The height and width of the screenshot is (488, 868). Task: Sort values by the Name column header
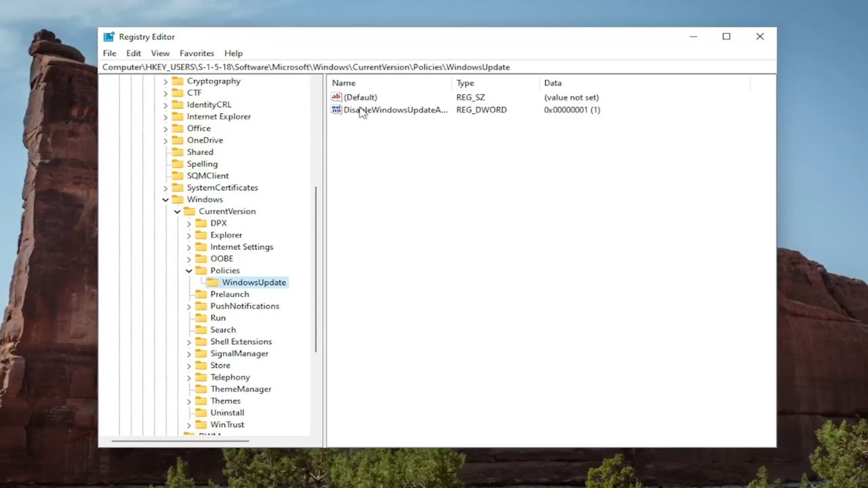390,83
